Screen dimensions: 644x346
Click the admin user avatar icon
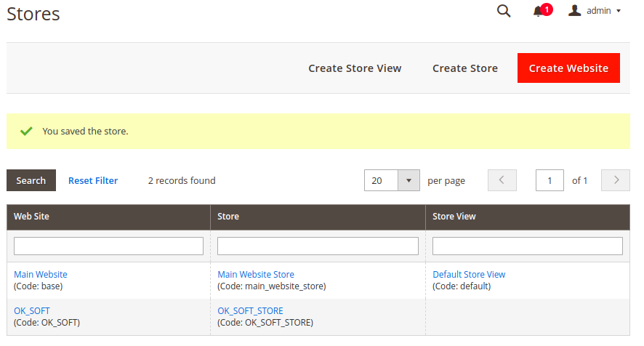(575, 11)
